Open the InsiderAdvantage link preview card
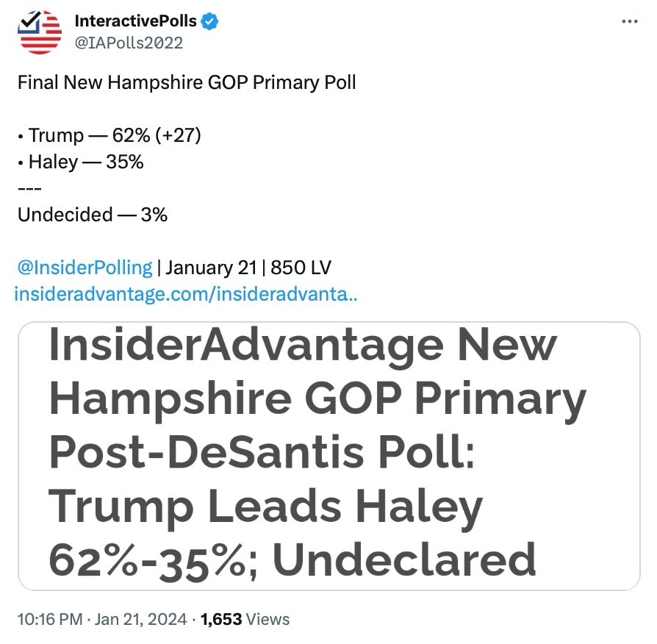This screenshot has height=644, width=657. pos(328,456)
